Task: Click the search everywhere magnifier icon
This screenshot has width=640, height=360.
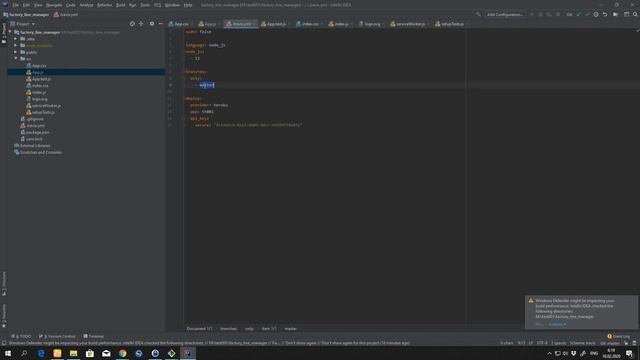Action: (635, 15)
